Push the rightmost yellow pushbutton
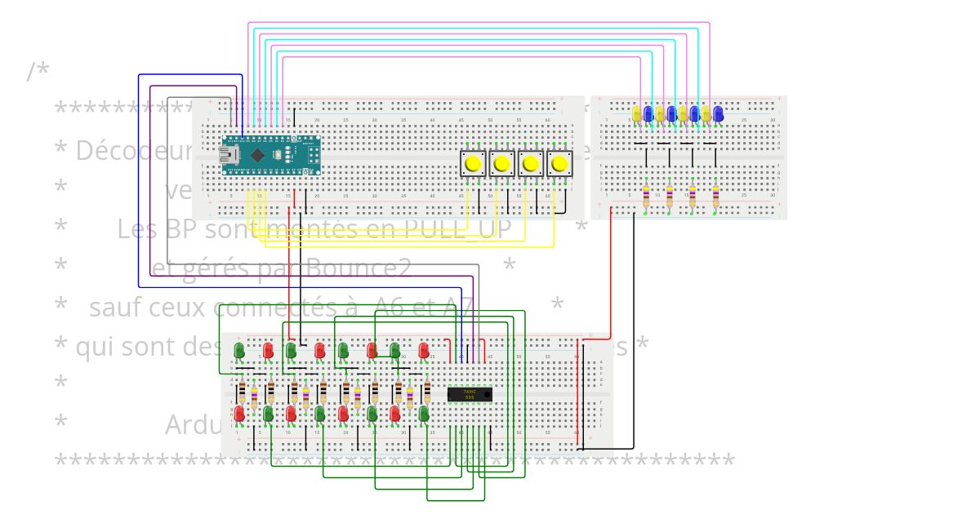 (559, 164)
